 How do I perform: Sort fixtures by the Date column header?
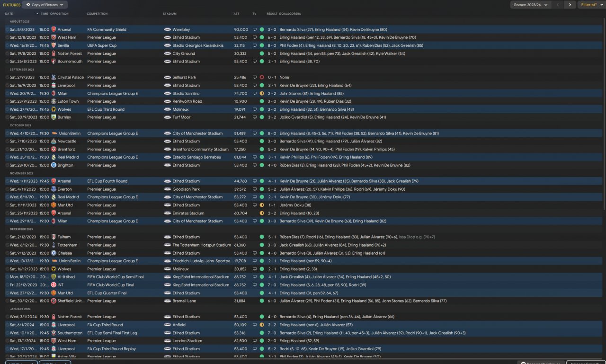[9, 14]
